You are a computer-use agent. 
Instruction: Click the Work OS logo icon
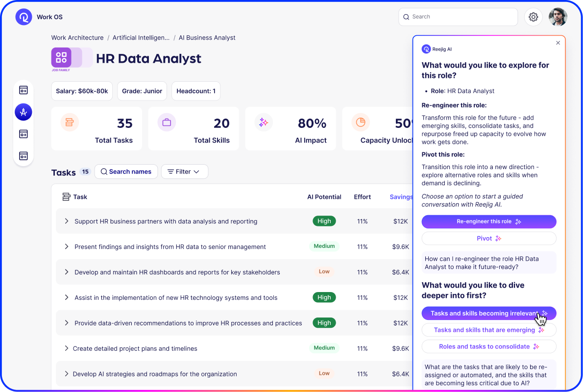[24, 17]
